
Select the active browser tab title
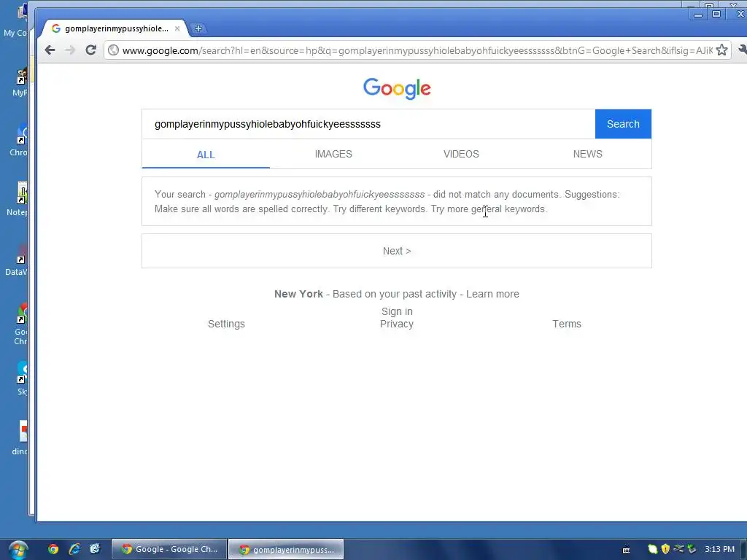coord(117,28)
